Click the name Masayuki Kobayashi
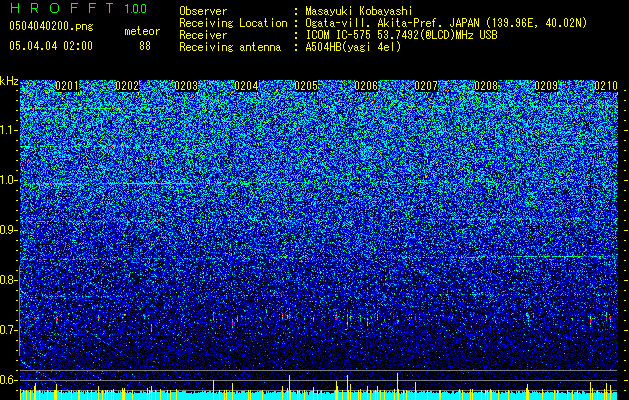This screenshot has height=400, width=629. tap(359, 11)
